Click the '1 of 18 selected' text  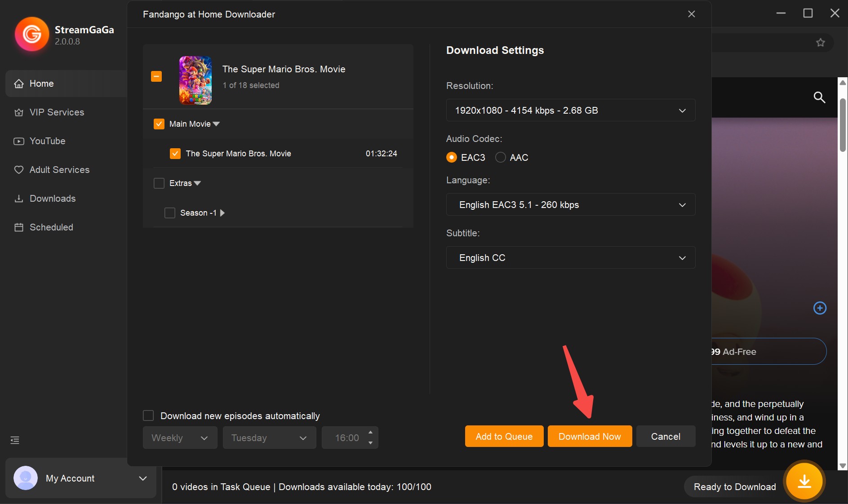[251, 85]
